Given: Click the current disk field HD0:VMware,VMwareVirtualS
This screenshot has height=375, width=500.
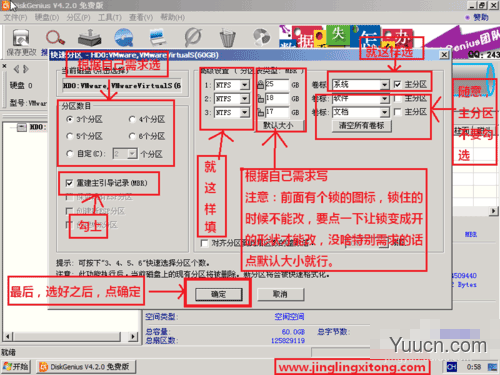Looking at the screenshot, I should pos(122,86).
